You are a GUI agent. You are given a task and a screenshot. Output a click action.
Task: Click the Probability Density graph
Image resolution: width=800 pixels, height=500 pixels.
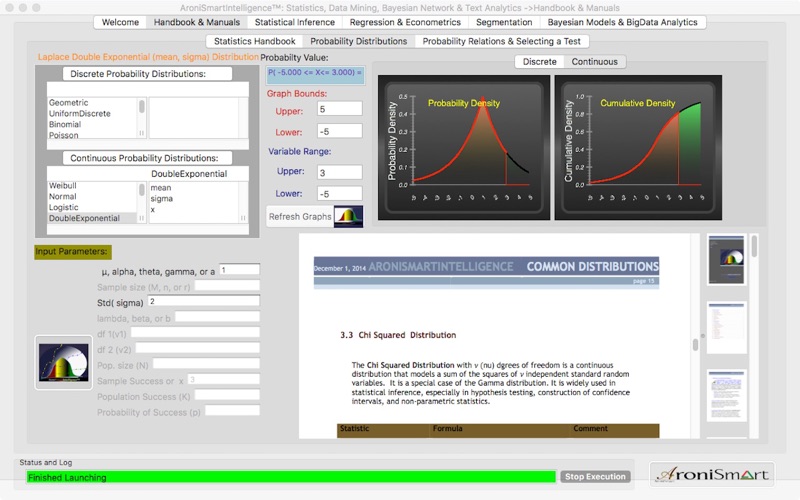[464, 147]
